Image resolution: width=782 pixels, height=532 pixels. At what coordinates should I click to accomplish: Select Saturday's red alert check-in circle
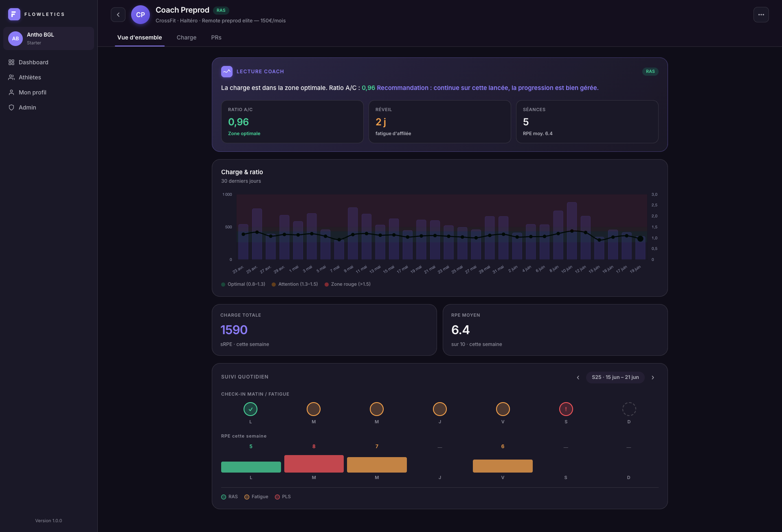pyautogui.click(x=566, y=409)
